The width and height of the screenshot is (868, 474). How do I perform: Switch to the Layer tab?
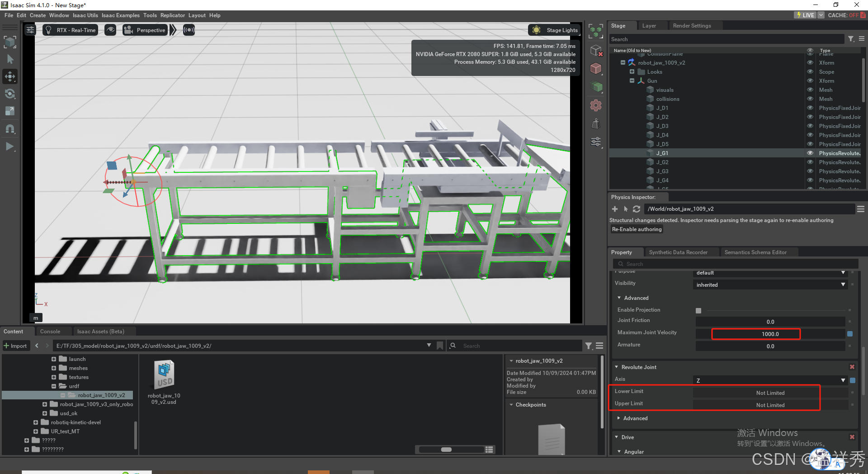[x=649, y=26]
